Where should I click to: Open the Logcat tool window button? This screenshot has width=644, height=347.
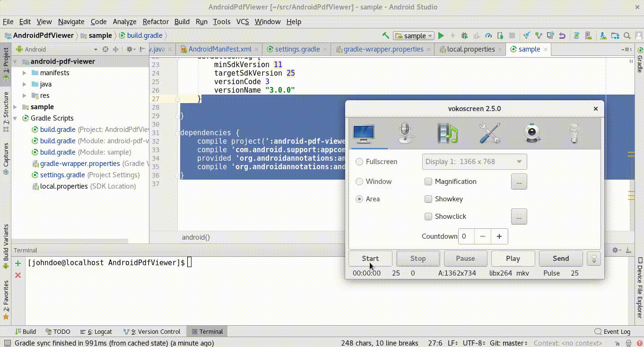point(96,332)
